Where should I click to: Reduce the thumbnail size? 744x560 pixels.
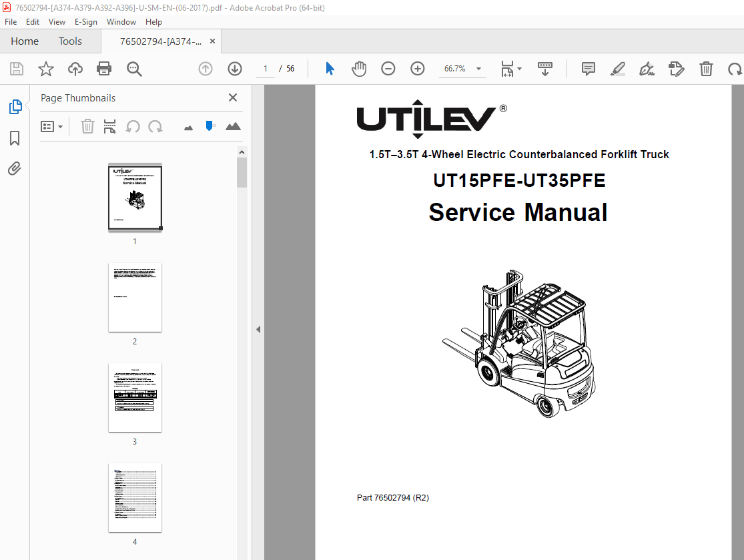click(188, 126)
